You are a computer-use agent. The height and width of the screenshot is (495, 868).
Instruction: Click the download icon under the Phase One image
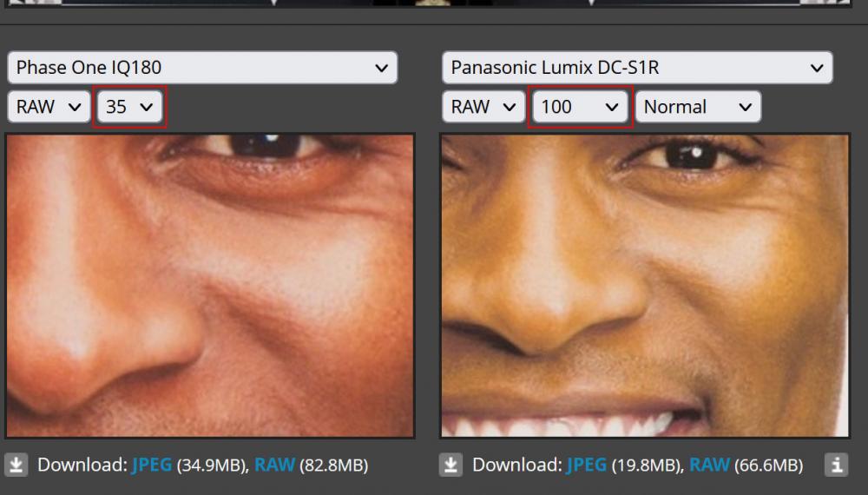click(x=16, y=465)
